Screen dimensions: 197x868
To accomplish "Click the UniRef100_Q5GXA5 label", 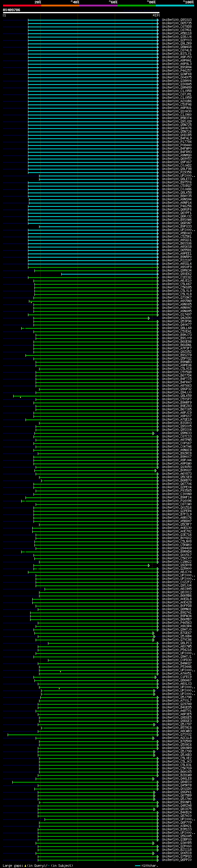I will [177, 836].
